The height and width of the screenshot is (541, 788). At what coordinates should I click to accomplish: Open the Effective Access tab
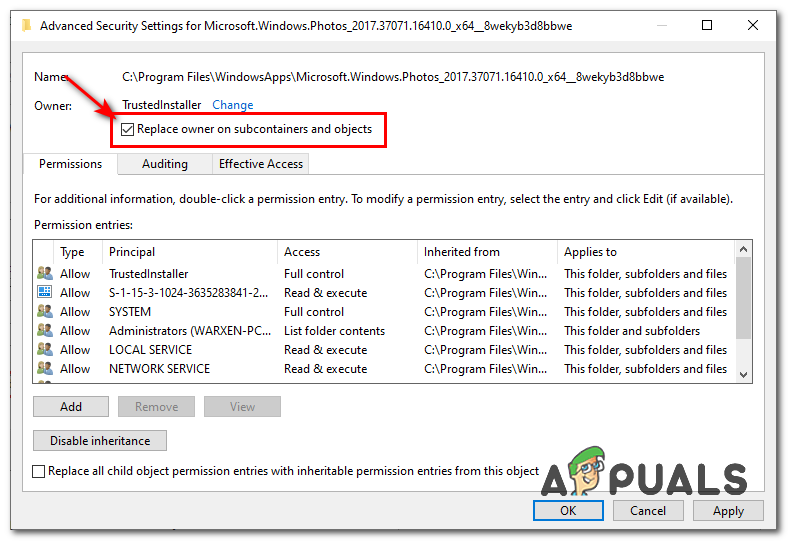pyautogui.click(x=261, y=164)
